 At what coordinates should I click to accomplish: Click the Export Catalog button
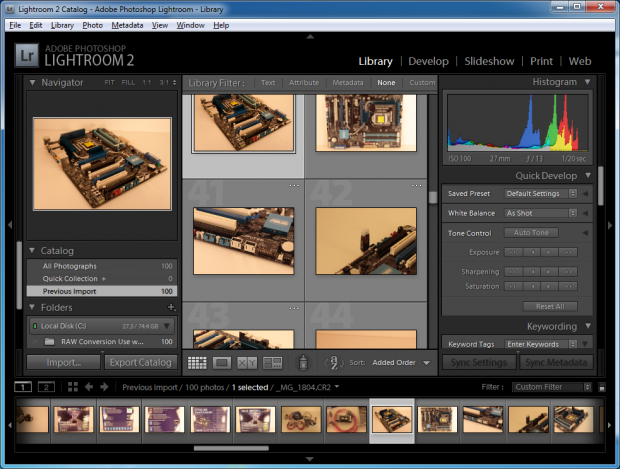140,362
